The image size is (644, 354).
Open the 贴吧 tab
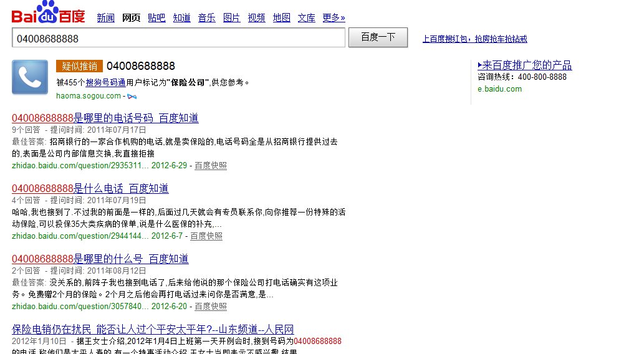tap(156, 17)
